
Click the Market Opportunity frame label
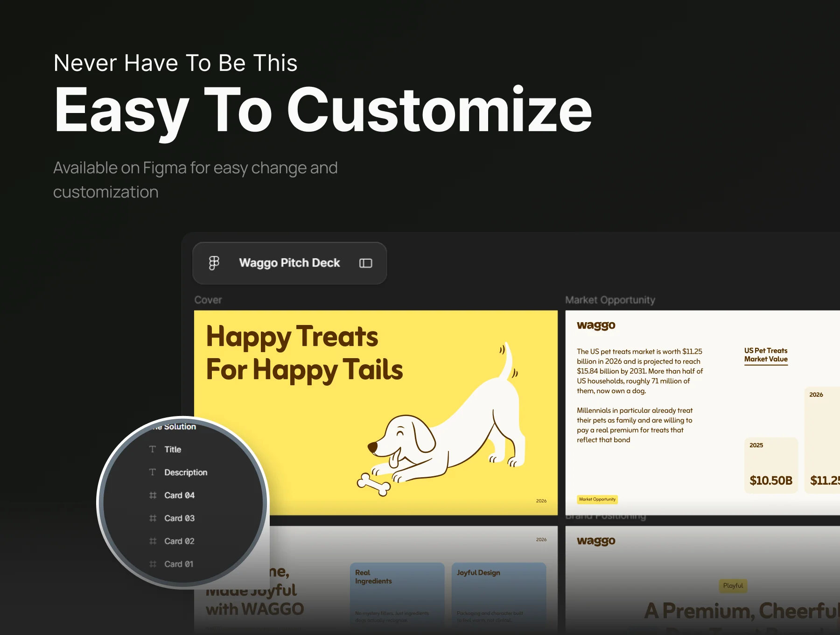610,300
